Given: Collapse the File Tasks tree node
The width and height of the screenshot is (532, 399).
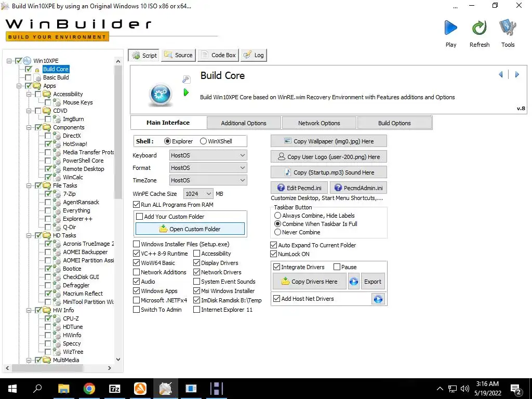Looking at the screenshot, I should point(29,185).
